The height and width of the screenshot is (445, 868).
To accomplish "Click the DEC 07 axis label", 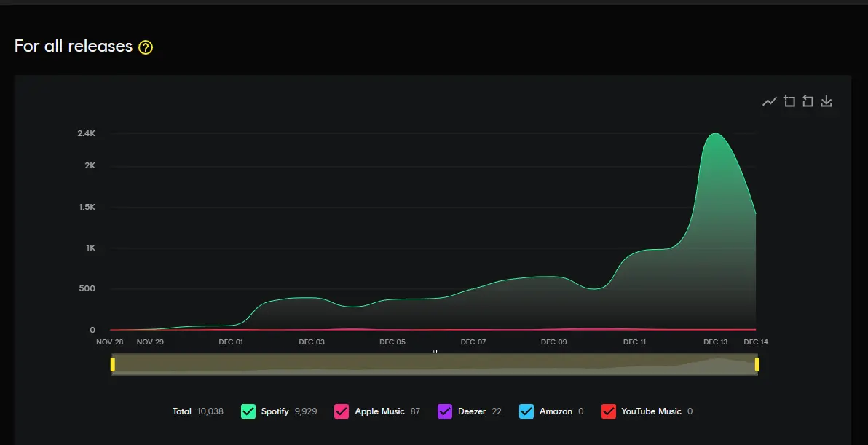I will click(x=473, y=342).
